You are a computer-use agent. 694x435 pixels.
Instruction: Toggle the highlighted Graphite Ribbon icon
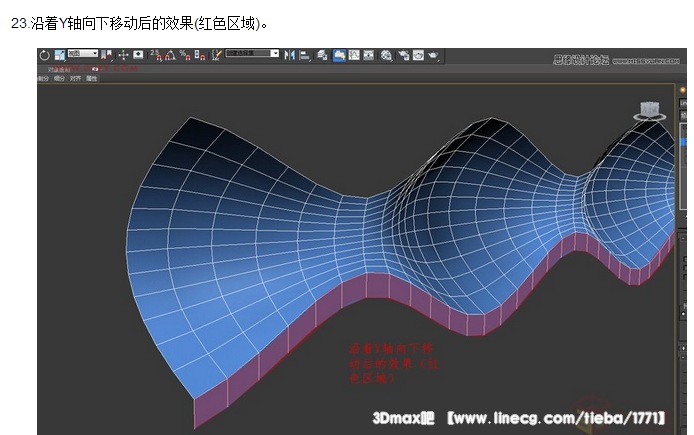(339, 55)
